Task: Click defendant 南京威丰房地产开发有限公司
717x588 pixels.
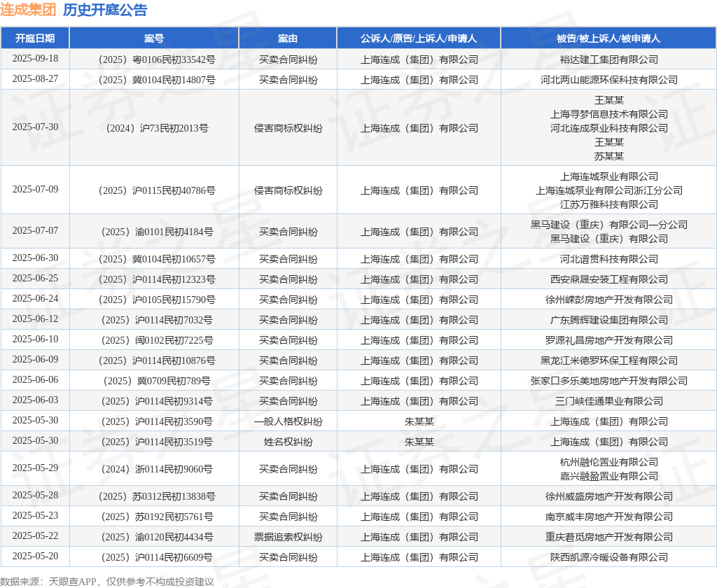Action: coord(608,516)
